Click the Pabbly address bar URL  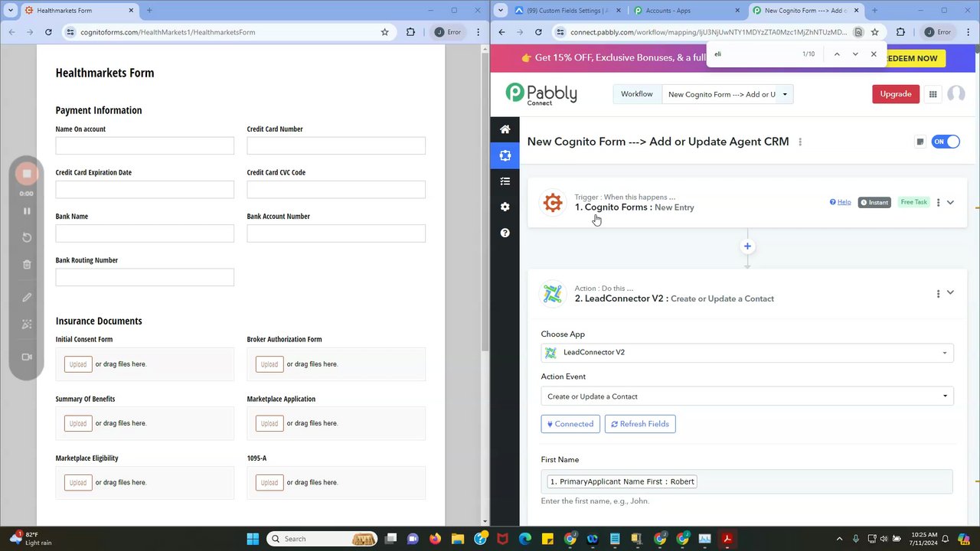[708, 32]
